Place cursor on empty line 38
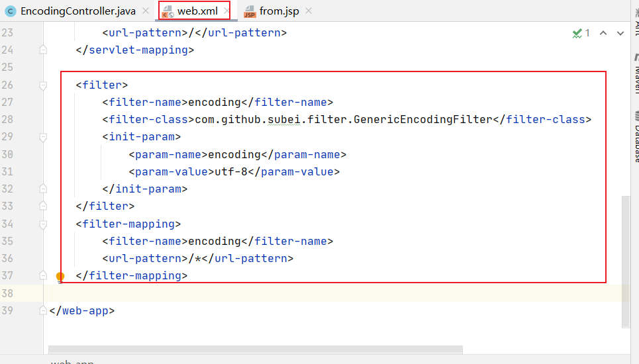This screenshot has height=364, width=639. point(265,293)
